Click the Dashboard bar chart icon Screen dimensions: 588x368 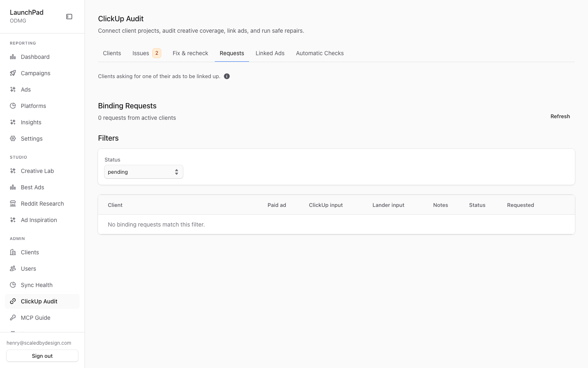pos(13,57)
